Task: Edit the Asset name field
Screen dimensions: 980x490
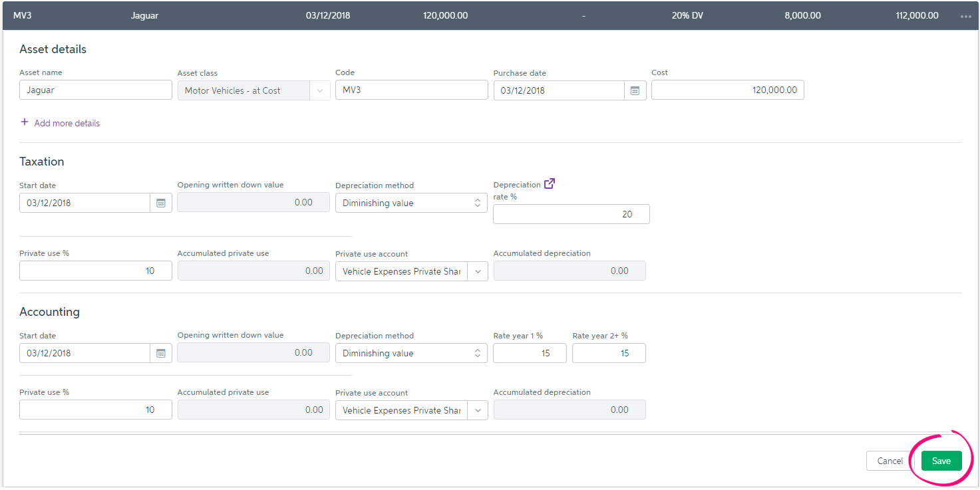Action: coord(96,90)
